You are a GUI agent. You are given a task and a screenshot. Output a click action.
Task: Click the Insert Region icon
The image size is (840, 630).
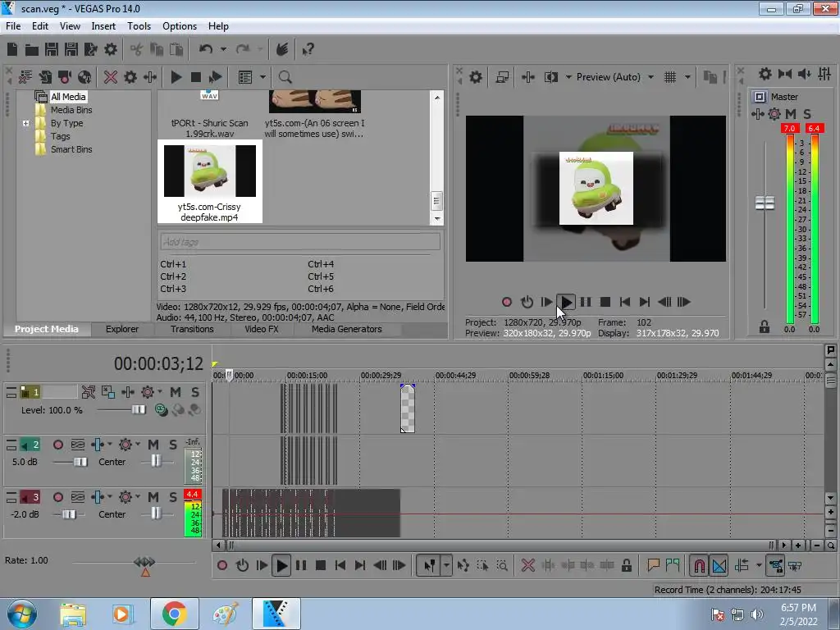673,565
